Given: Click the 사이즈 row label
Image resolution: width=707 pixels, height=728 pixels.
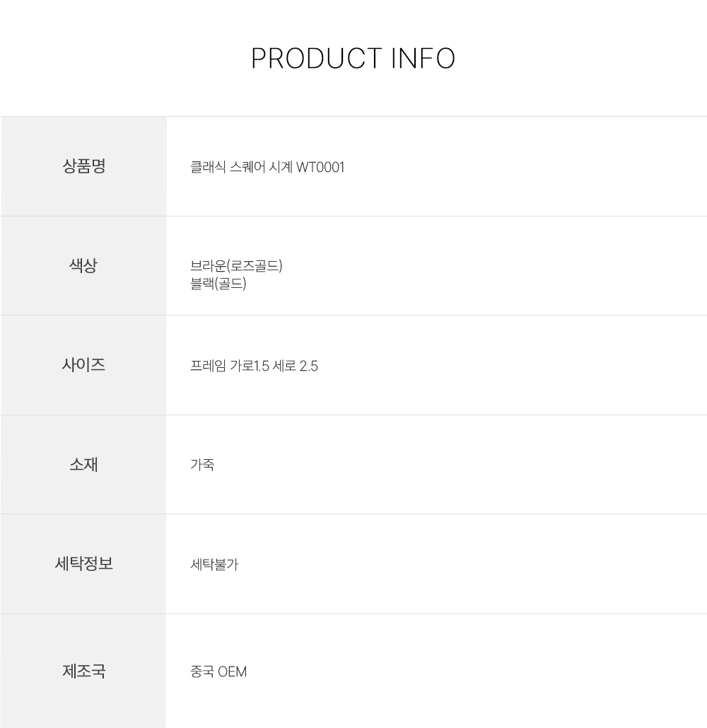Looking at the screenshot, I should [x=83, y=365].
